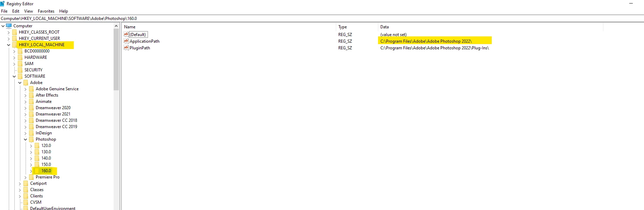This screenshot has height=210, width=644.
Task: Open the Help menu
Action: 63,11
